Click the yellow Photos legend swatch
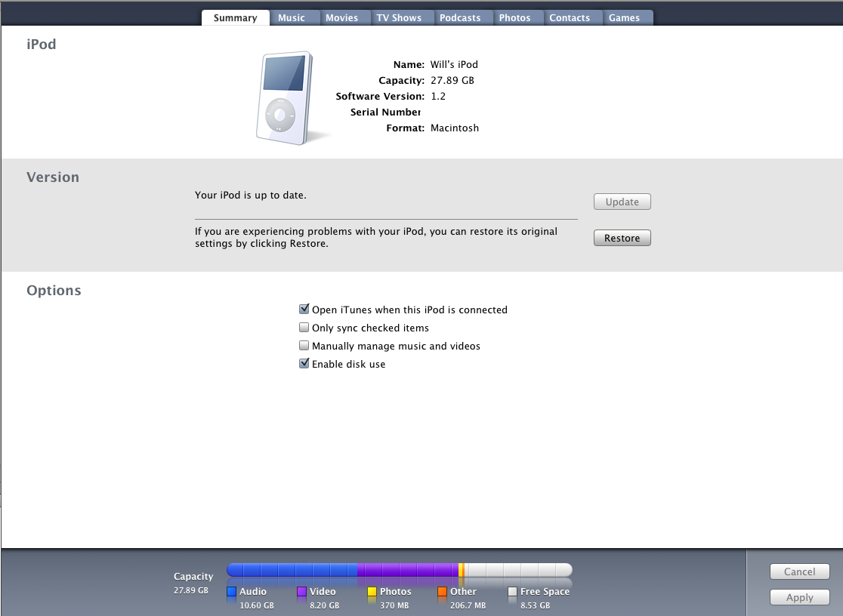Image resolution: width=843 pixels, height=616 pixels. 372,591
